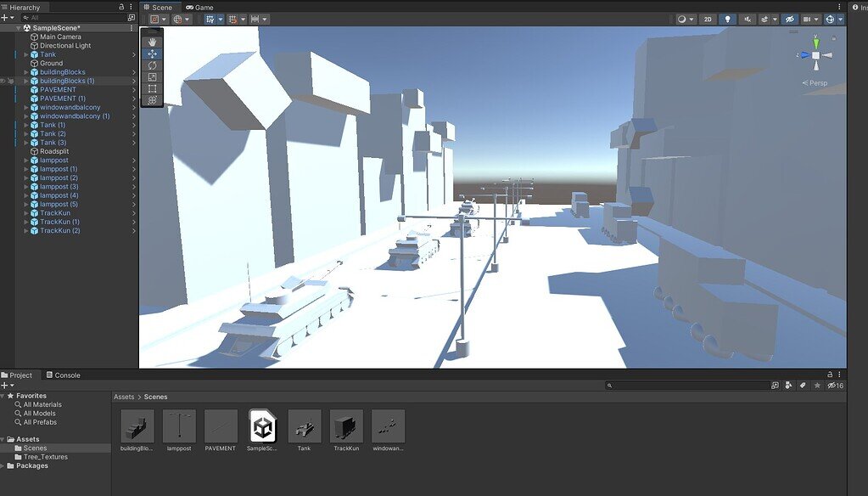The width and height of the screenshot is (868, 496).
Task: Switch to the Game tab
Action: (199, 7)
